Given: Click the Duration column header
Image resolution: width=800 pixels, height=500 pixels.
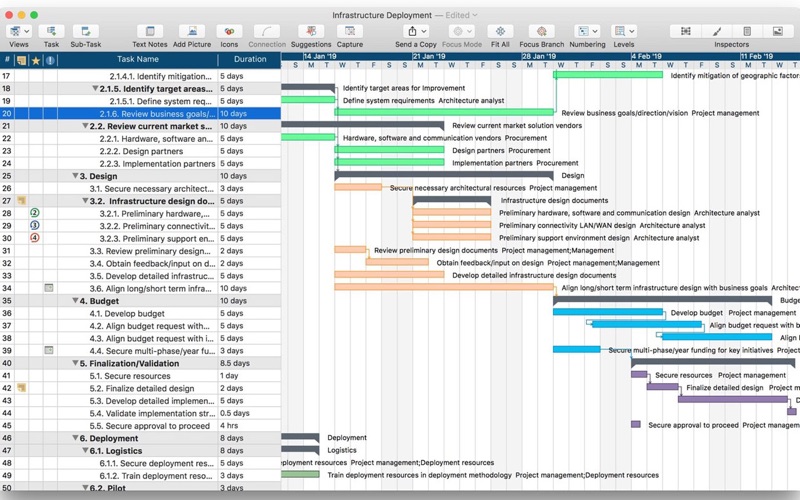Looking at the screenshot, I should coord(249,60).
